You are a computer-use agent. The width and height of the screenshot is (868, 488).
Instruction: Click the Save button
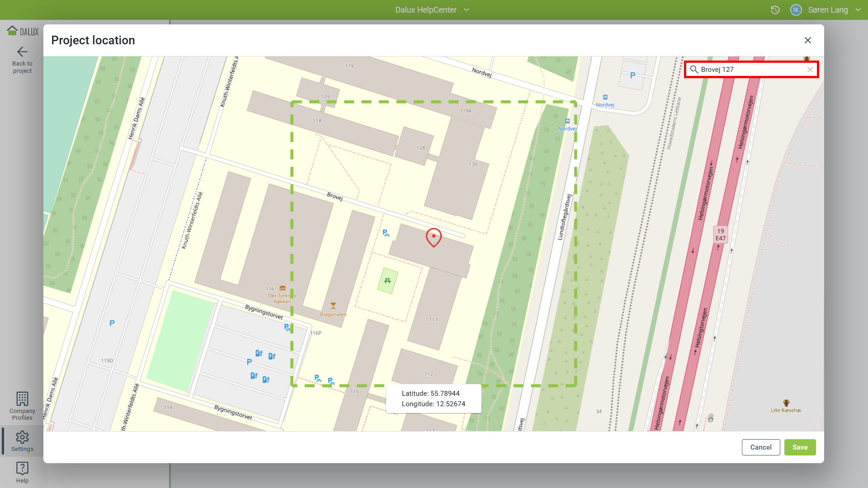[800, 447]
